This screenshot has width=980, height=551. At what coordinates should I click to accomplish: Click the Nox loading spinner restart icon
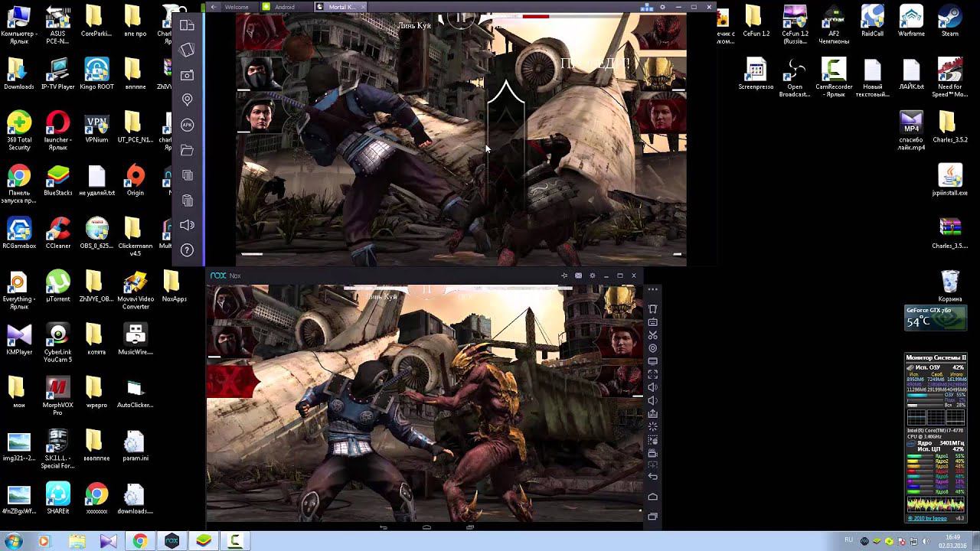[x=653, y=427]
